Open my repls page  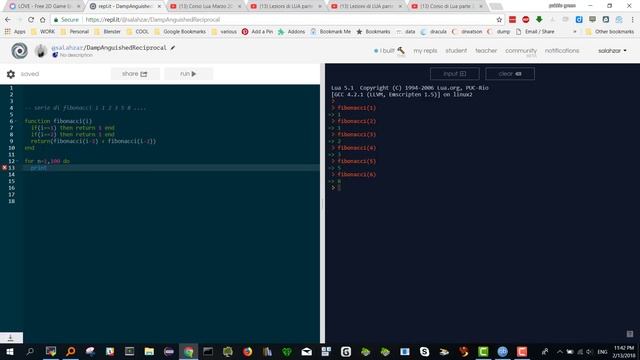[425, 51]
